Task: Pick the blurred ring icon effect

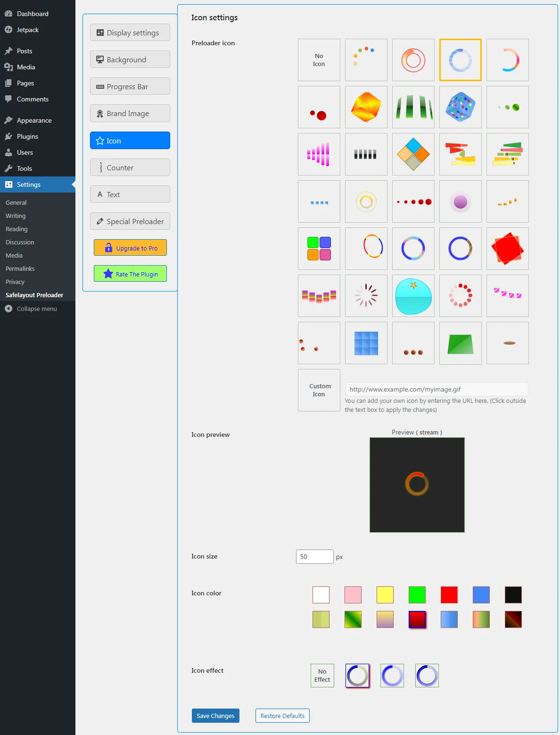Action: [392, 676]
